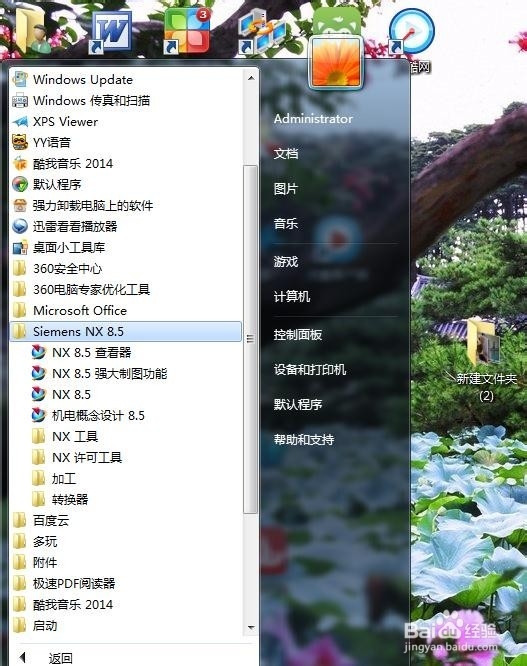Image resolution: width=527 pixels, height=666 pixels.
Task: Click the 新建文件夹 (2) desktop folder
Action: point(486,360)
